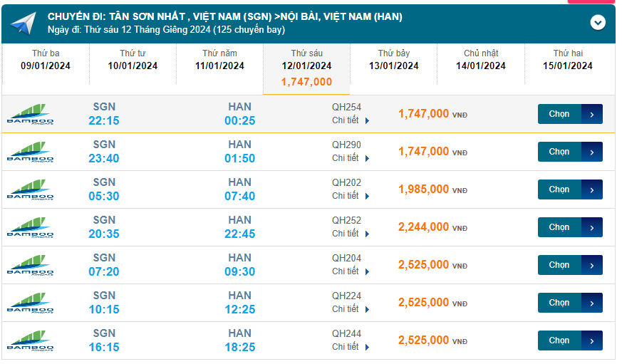The image size is (622, 364).
Task: Expand Chi tiết for flight QH254
Action: [x=351, y=120]
